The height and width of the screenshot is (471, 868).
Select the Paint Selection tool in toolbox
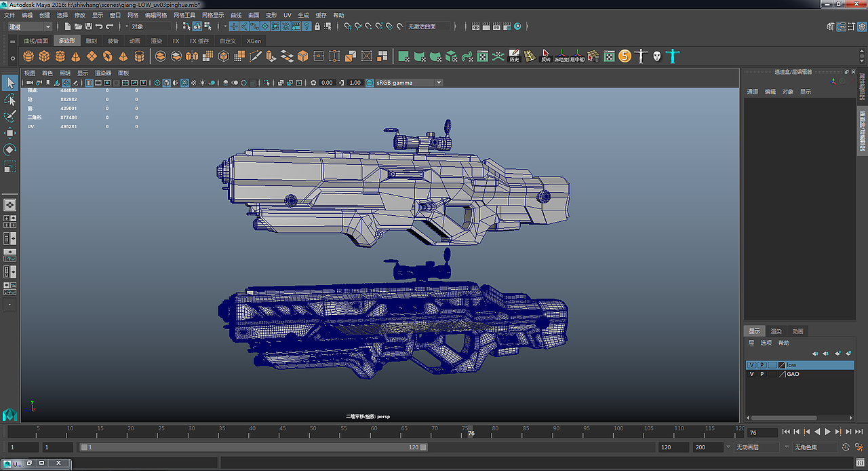9,116
